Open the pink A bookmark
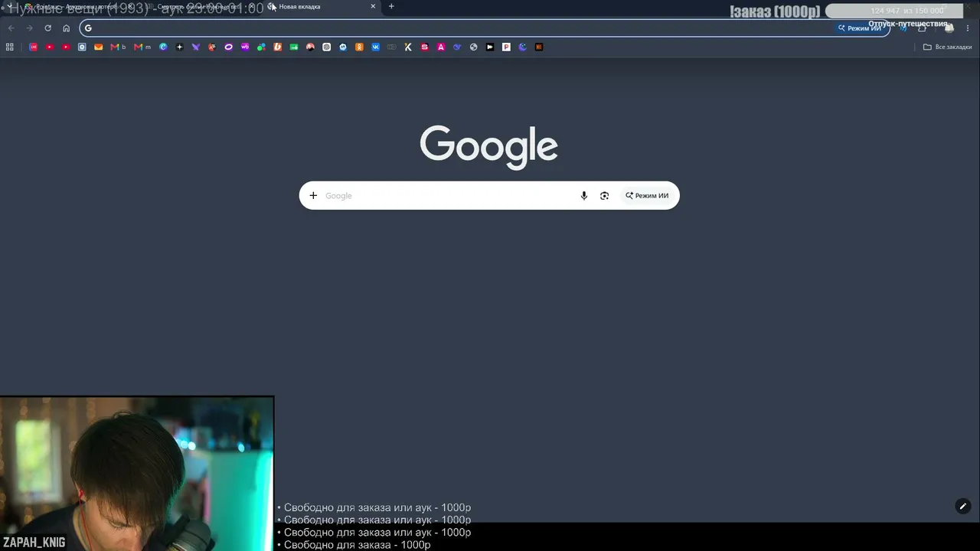Viewport: 980px width, 551px height. pyautogui.click(x=441, y=47)
